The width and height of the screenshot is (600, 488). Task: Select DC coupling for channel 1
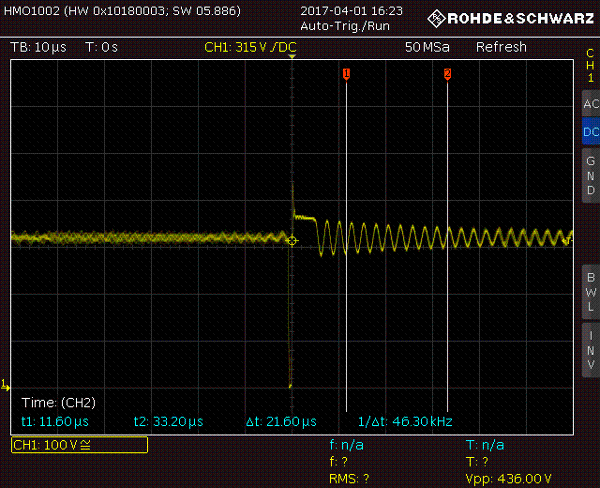(x=589, y=132)
